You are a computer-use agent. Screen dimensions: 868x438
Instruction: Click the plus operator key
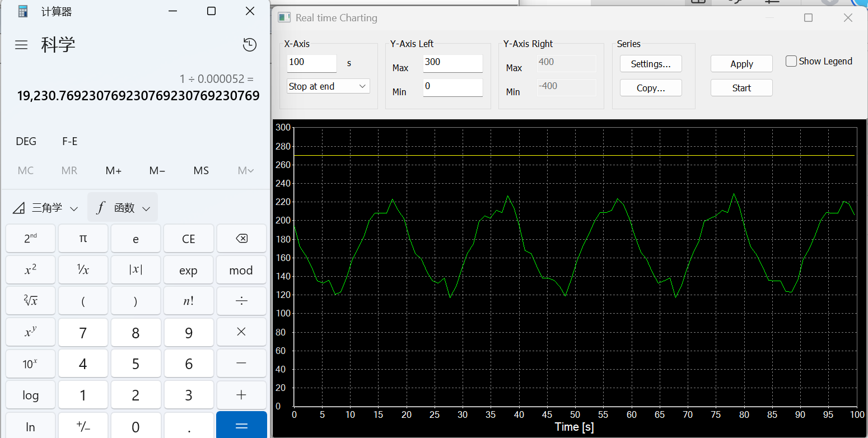click(x=241, y=395)
